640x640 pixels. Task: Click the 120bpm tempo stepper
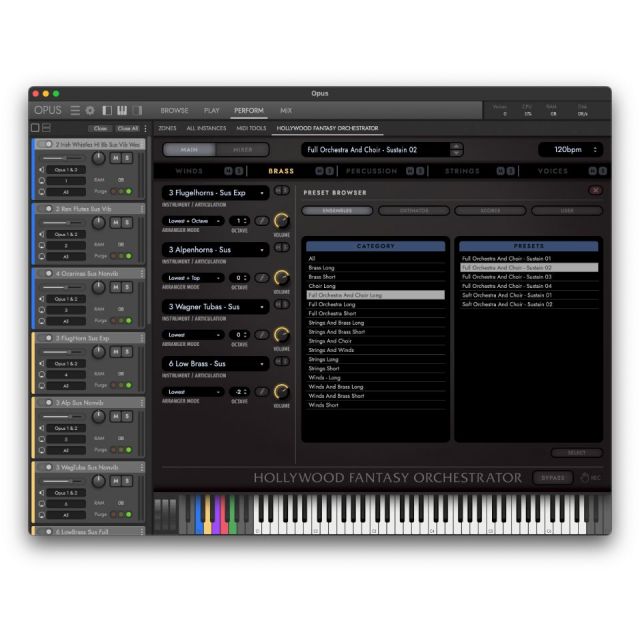tap(595, 150)
